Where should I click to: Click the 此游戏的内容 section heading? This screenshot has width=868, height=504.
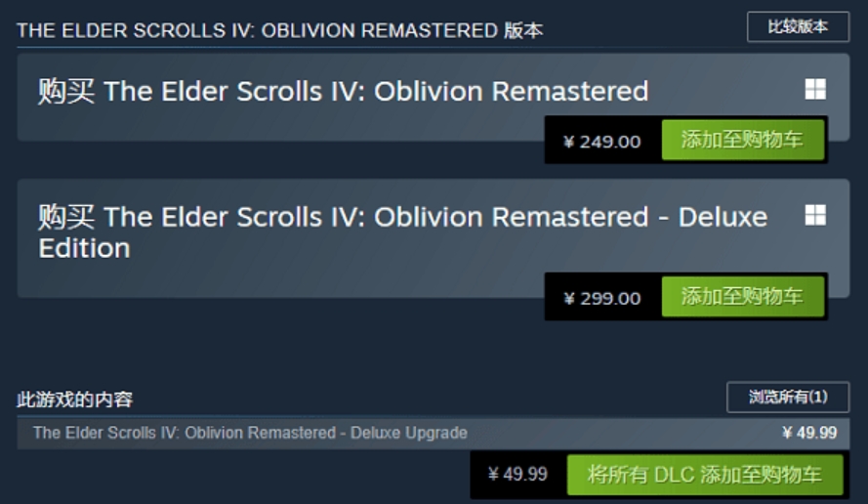coord(75,399)
